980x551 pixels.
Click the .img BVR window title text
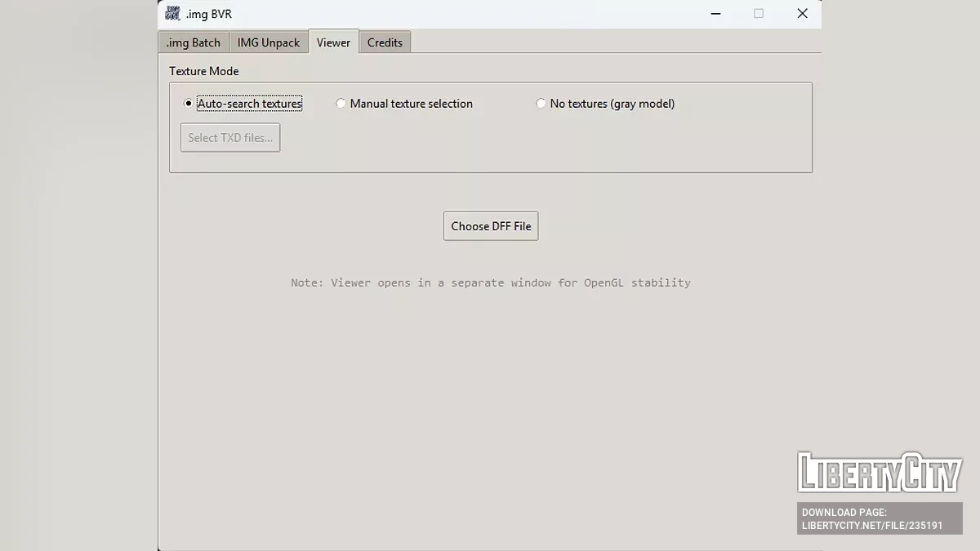point(209,14)
